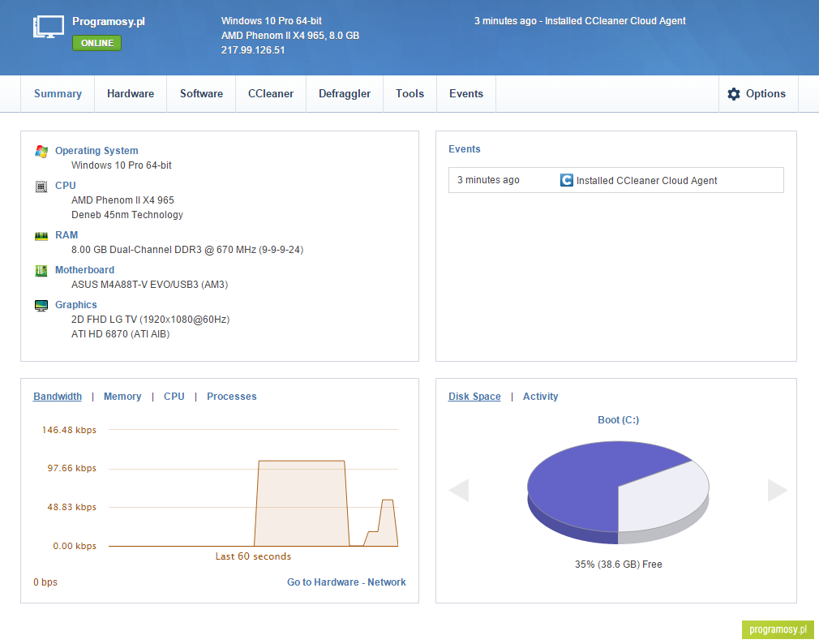
Task: Click the Motherboard heading link
Action: (x=84, y=270)
